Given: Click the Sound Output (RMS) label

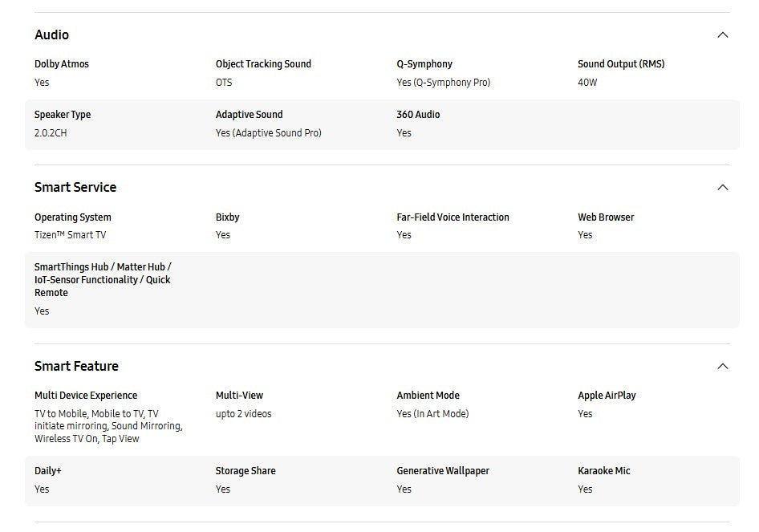Looking at the screenshot, I should click(621, 64).
